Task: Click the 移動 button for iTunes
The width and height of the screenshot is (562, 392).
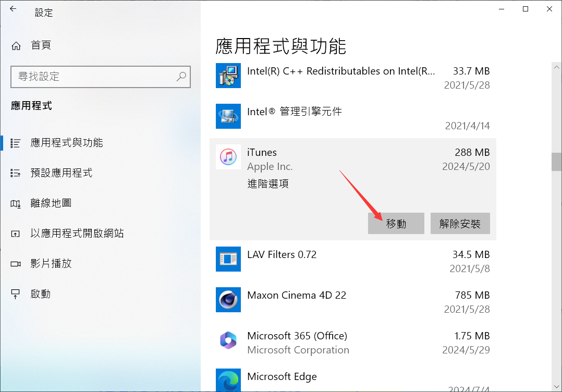Action: [x=396, y=224]
